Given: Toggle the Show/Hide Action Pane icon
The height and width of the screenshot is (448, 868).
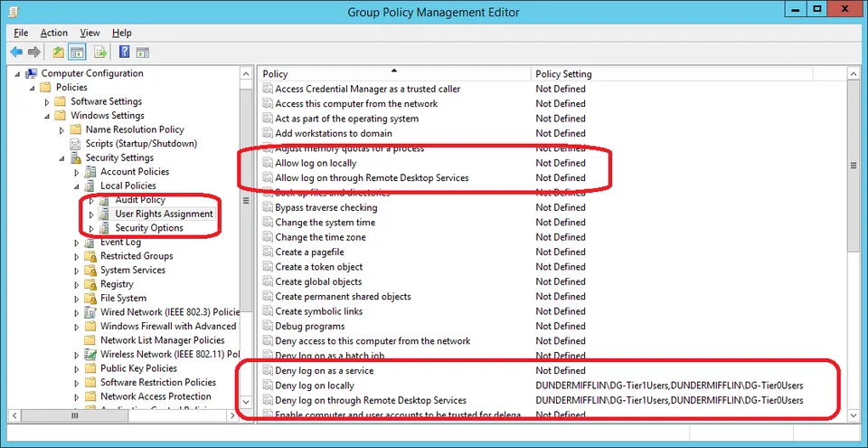Looking at the screenshot, I should pyautogui.click(x=143, y=52).
